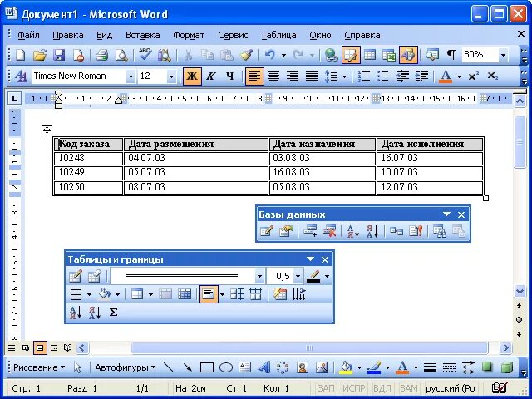Print the document with printer icon

tap(101, 55)
